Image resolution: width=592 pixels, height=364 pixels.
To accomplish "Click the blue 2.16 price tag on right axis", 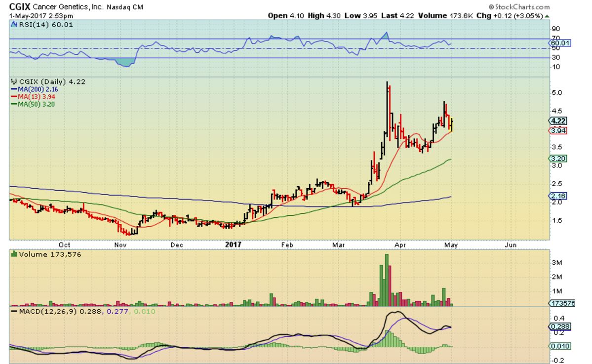I will click(558, 196).
